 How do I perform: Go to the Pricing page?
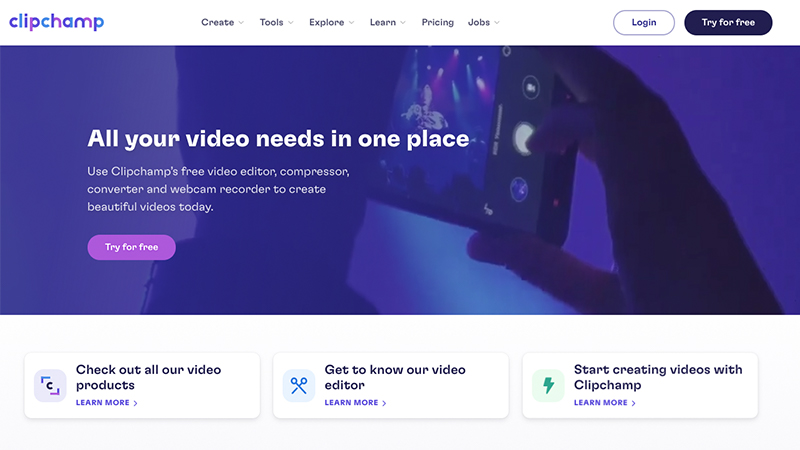(x=437, y=22)
